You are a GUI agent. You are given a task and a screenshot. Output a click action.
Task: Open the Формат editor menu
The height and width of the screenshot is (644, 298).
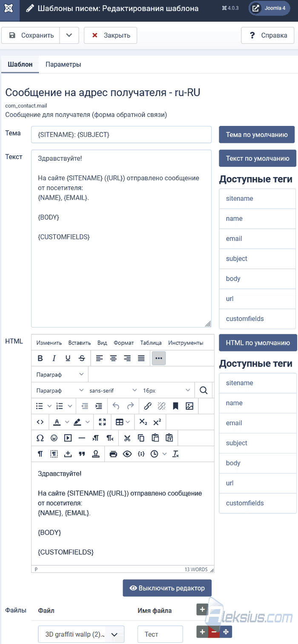pyautogui.click(x=124, y=343)
